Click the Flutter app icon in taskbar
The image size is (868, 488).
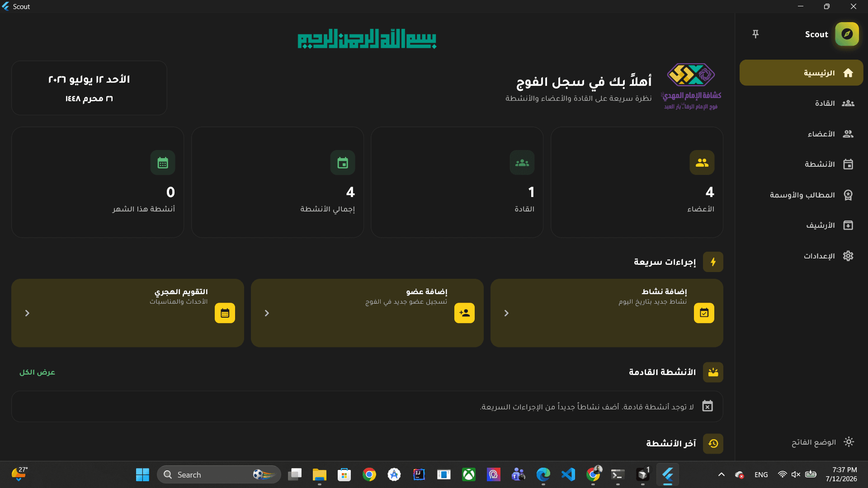(x=668, y=474)
